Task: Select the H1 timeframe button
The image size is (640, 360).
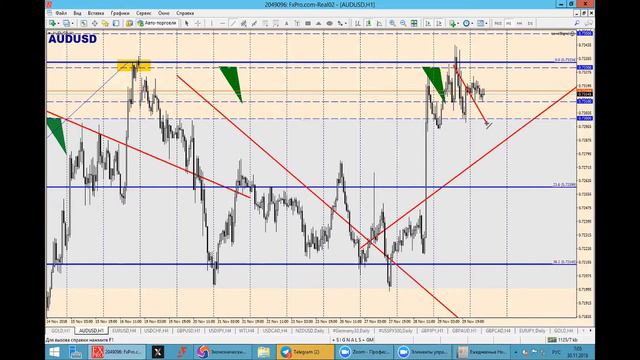Action: coord(509,23)
